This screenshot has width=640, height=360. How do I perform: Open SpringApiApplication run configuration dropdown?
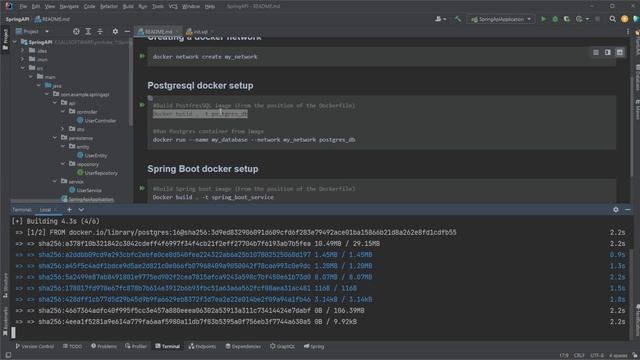point(501,19)
